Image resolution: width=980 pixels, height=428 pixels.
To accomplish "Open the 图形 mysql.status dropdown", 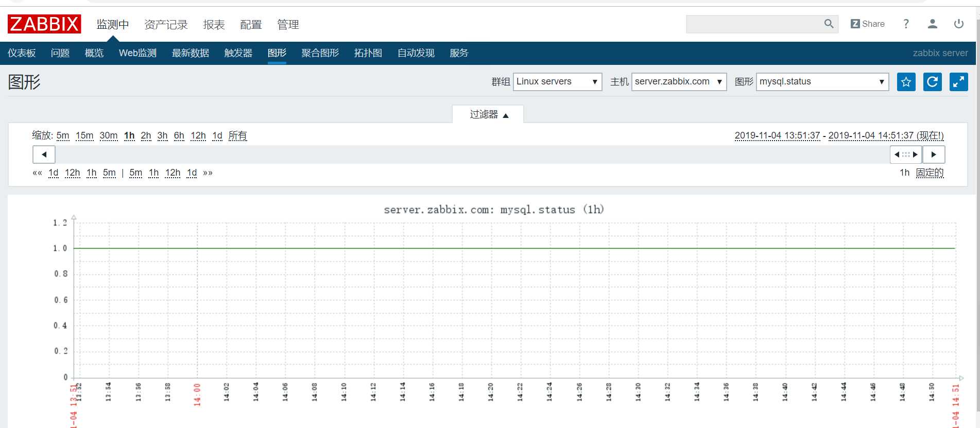I will (822, 81).
